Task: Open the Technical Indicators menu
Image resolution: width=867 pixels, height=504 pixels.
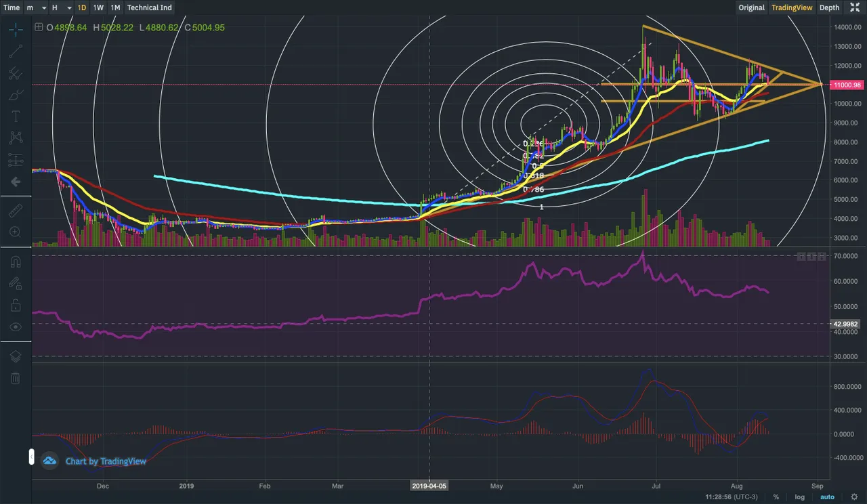Action: click(150, 7)
